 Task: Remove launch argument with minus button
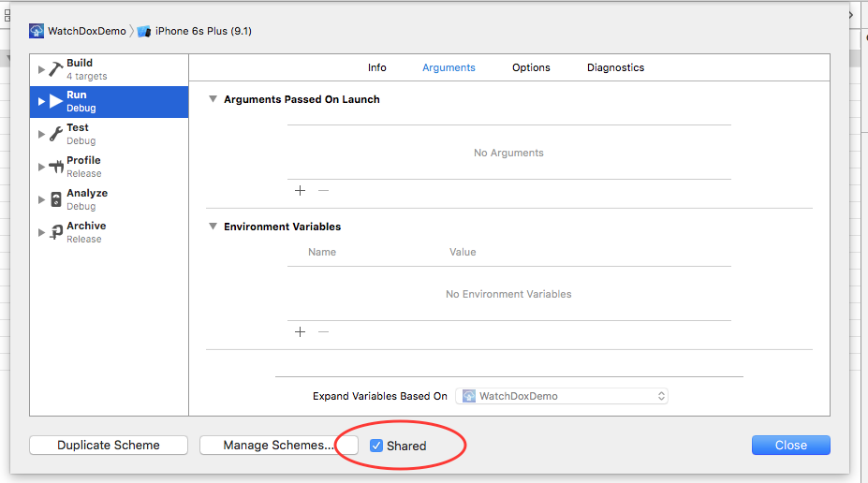(324, 190)
